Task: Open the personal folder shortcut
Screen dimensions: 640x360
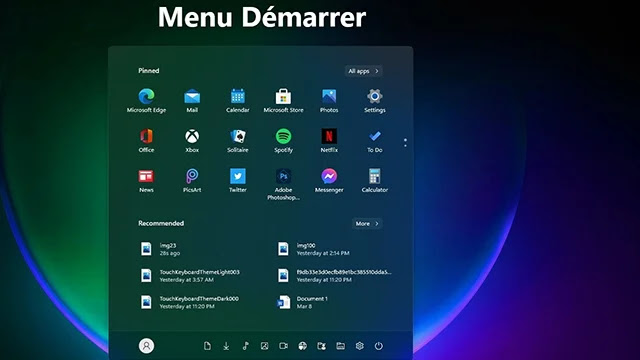Action: coord(322,346)
